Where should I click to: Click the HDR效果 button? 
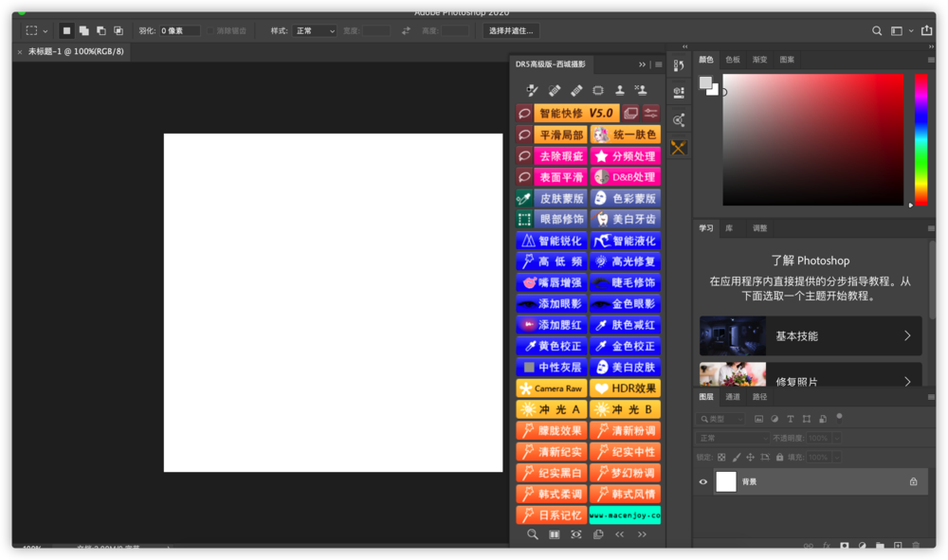click(x=625, y=388)
